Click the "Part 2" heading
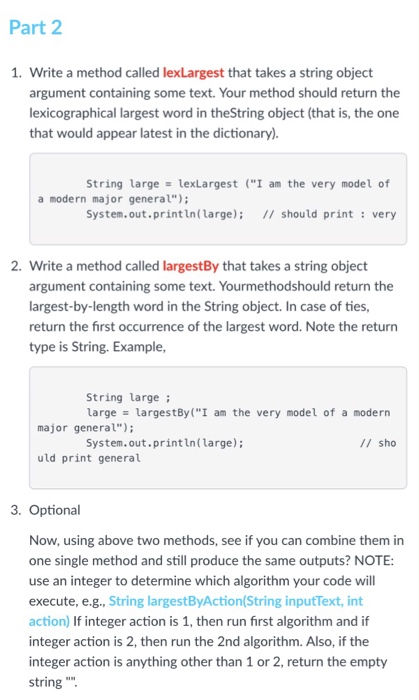 (x=35, y=28)
